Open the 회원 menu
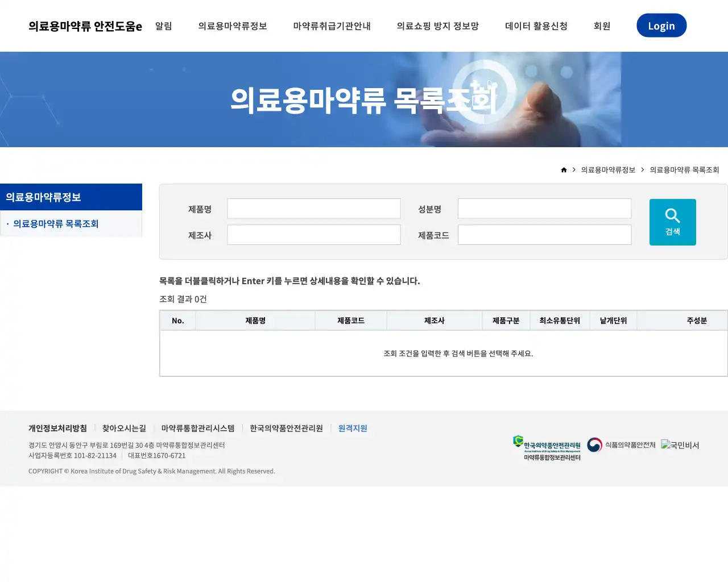This screenshot has height=582, width=728. tap(602, 26)
